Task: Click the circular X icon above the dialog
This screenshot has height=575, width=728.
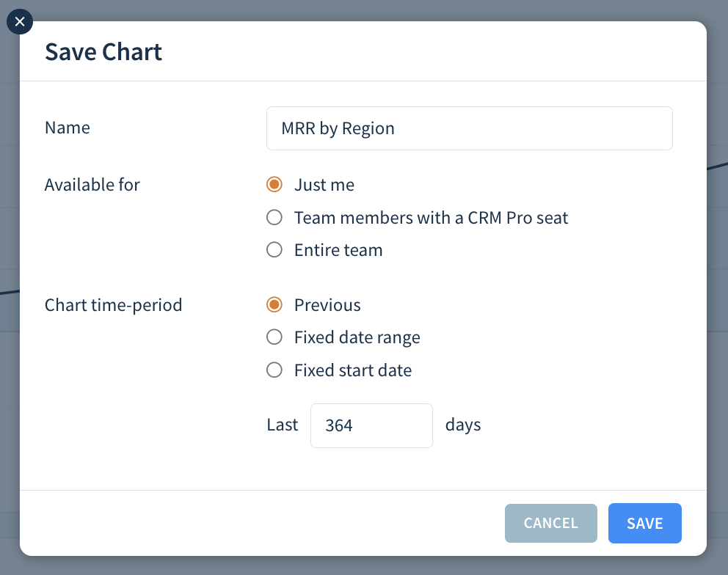Action: coord(20,21)
